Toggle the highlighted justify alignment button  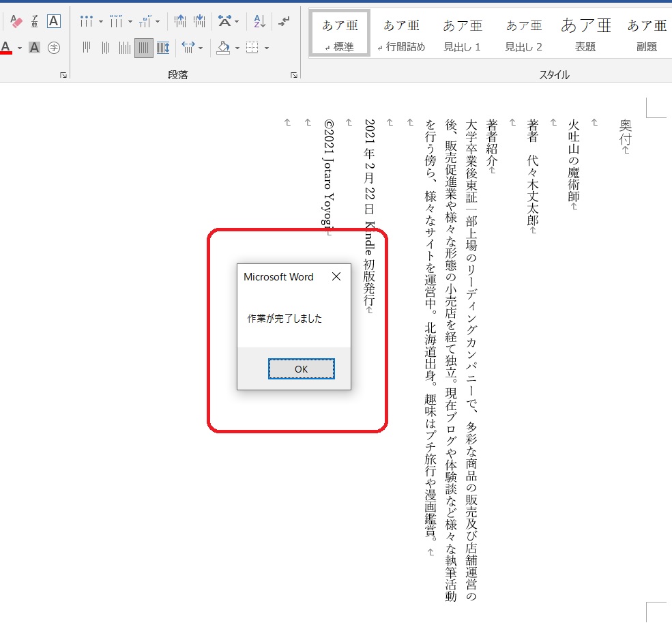pyautogui.click(x=144, y=48)
